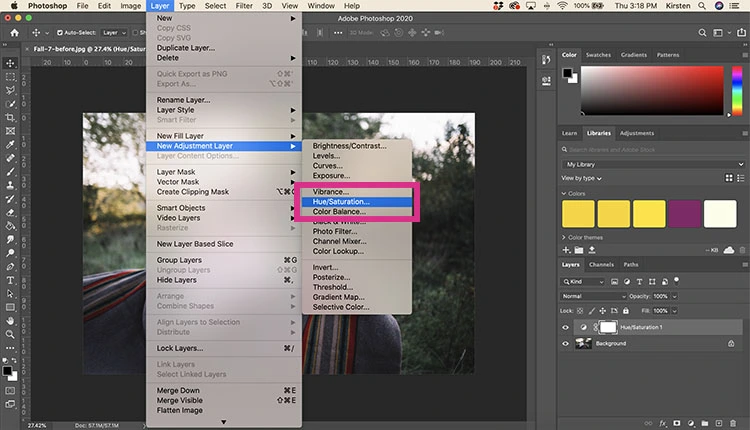Image resolution: width=750 pixels, height=430 pixels.
Task: Click the Background layer thumbnail
Action: coord(583,343)
